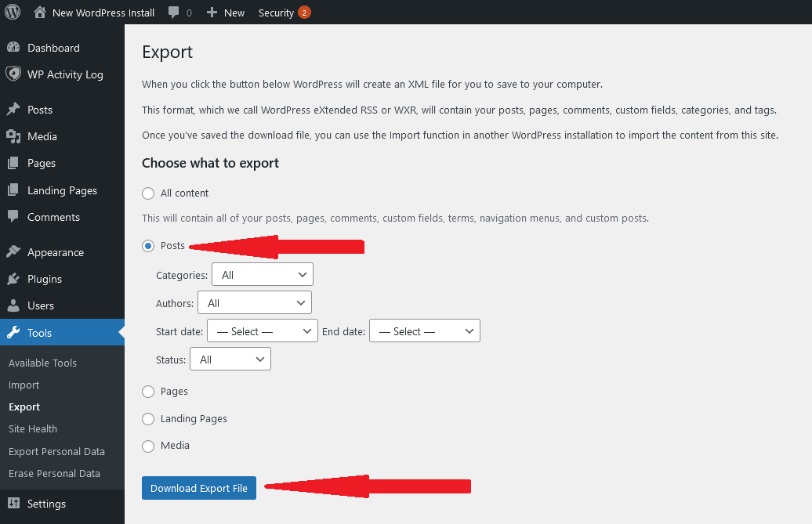The image size is (812, 524).
Task: Click the Choose what to export heading
Action: pos(210,163)
